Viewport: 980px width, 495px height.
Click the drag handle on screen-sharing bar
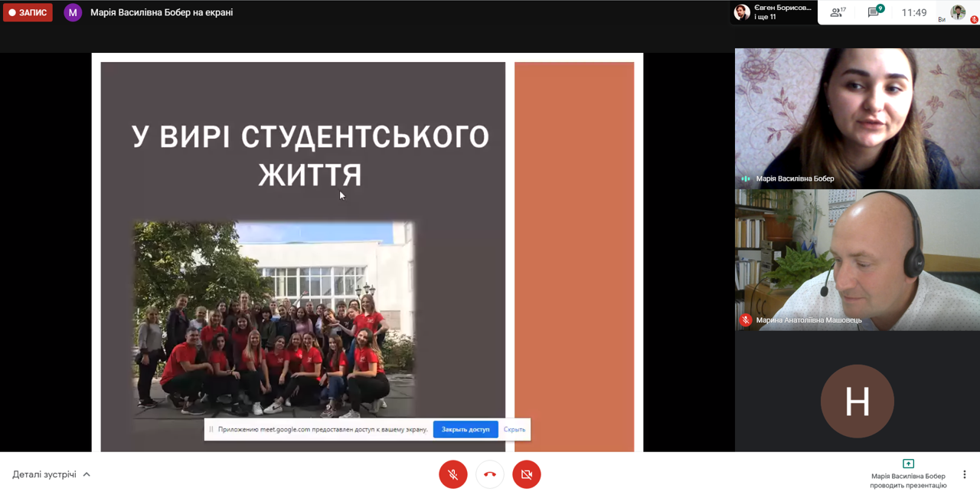[x=211, y=429]
